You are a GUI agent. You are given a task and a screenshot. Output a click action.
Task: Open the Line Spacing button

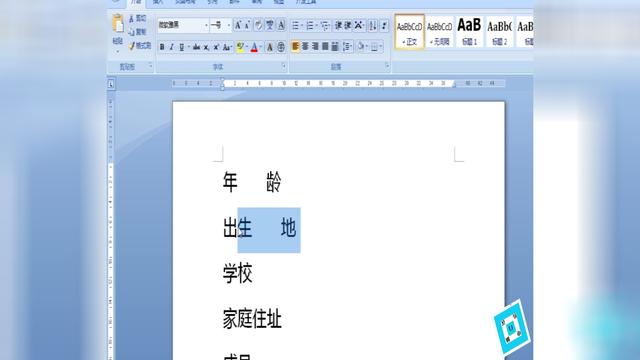point(347,47)
